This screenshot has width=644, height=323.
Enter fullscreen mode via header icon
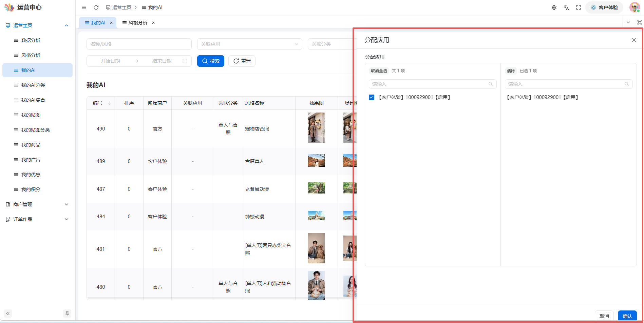(x=579, y=7)
